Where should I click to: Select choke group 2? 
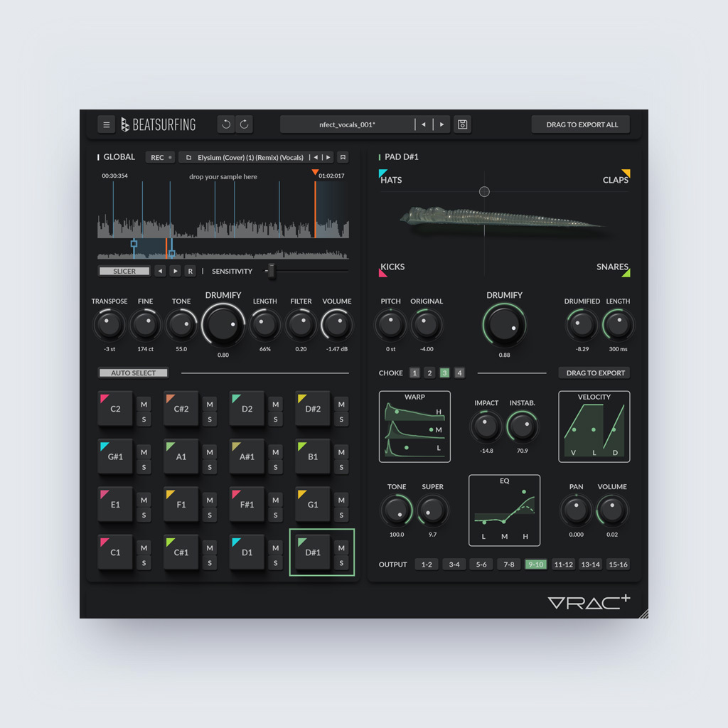pyautogui.click(x=429, y=373)
